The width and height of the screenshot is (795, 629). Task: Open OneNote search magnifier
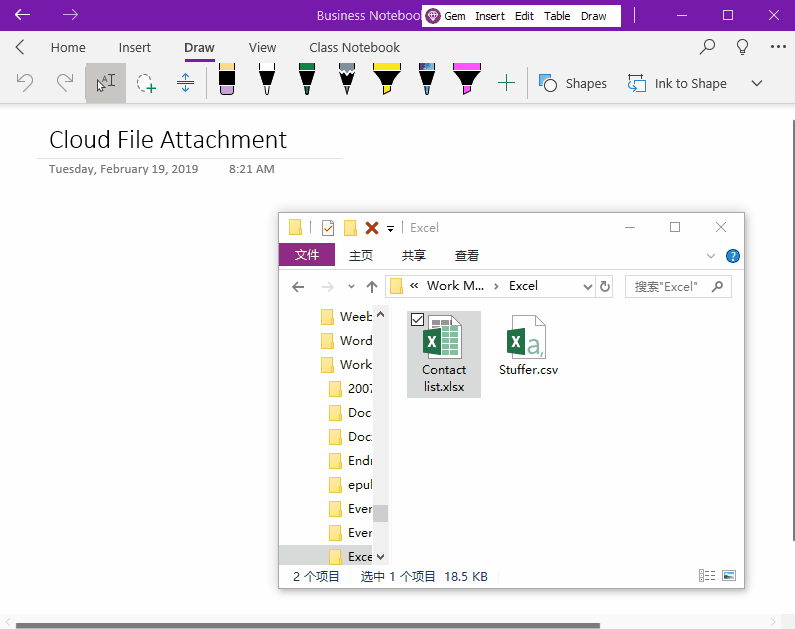(x=707, y=47)
